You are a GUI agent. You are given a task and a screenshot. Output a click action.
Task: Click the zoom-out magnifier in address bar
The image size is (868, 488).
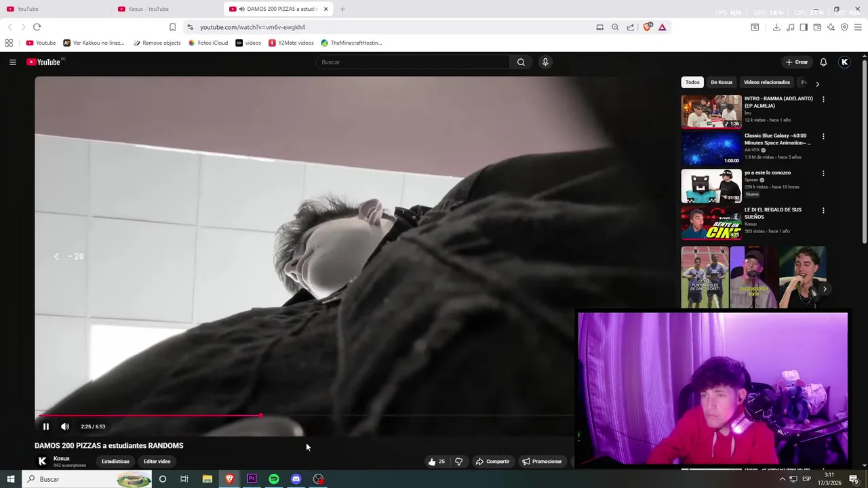click(x=615, y=27)
